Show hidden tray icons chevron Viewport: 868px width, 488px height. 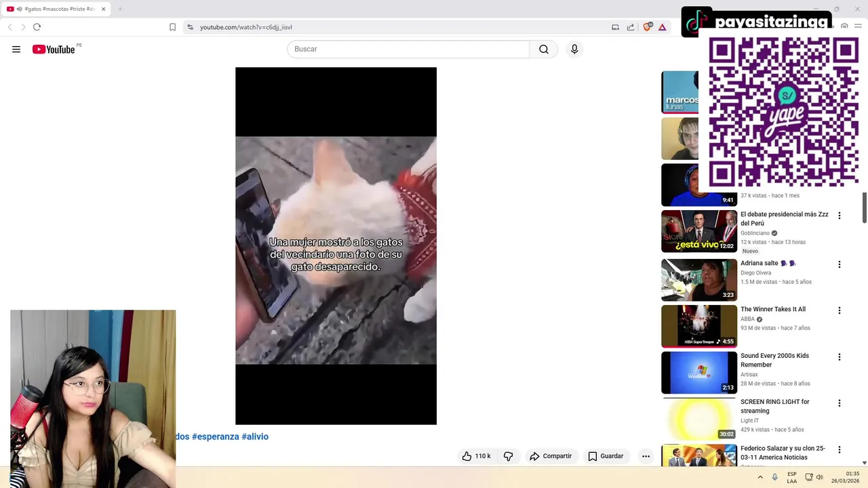(x=760, y=477)
